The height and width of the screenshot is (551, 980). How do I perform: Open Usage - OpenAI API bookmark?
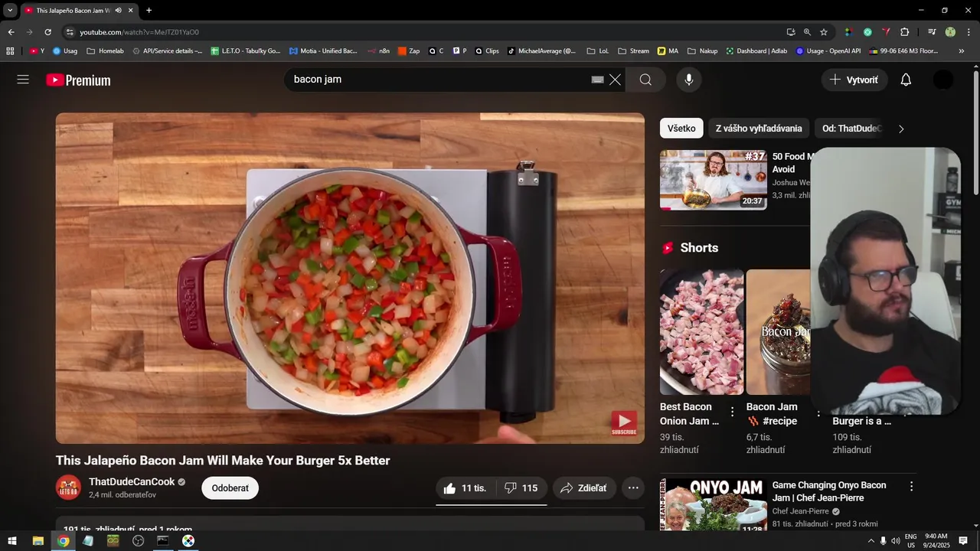828,51
